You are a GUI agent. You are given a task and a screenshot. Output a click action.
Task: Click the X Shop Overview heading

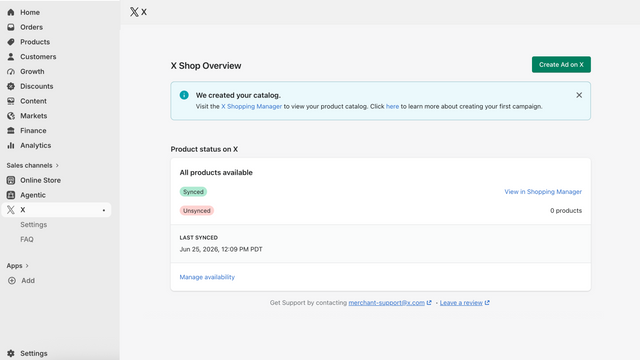pos(206,66)
